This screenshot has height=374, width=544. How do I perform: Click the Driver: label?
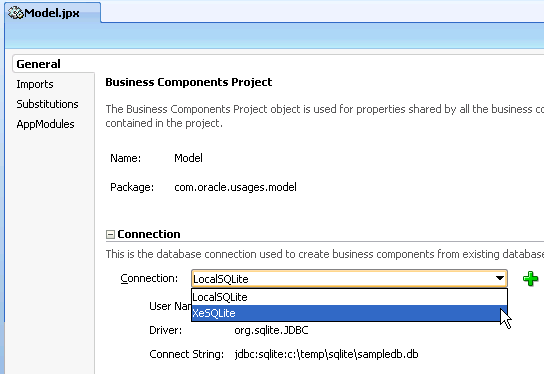click(165, 330)
